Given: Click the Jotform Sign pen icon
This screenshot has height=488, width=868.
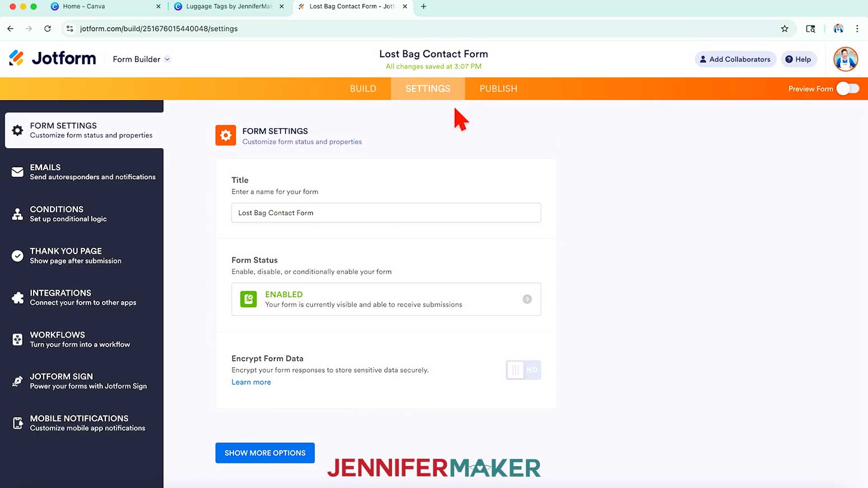Looking at the screenshot, I should pyautogui.click(x=17, y=382).
